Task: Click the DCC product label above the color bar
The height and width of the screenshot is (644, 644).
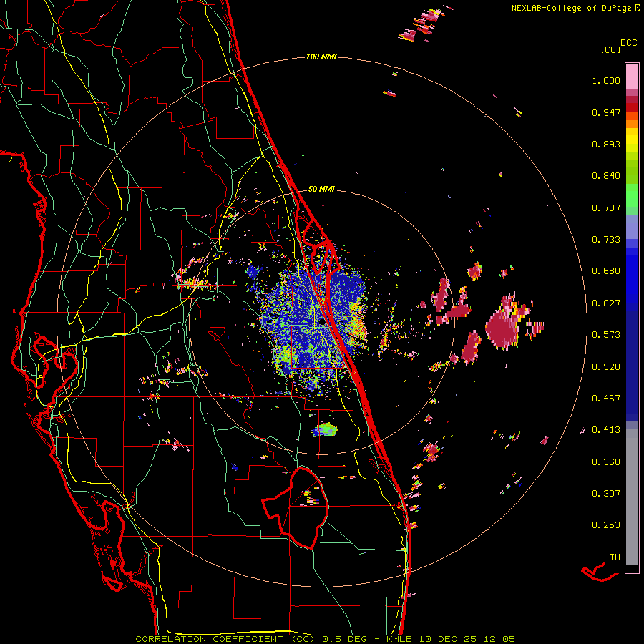Action: tap(629, 43)
